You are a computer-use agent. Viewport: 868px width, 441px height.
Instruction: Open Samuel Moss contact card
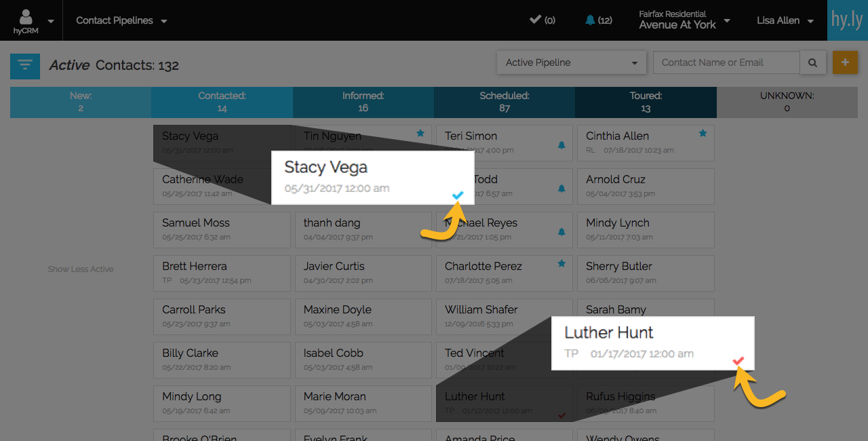[222, 229]
